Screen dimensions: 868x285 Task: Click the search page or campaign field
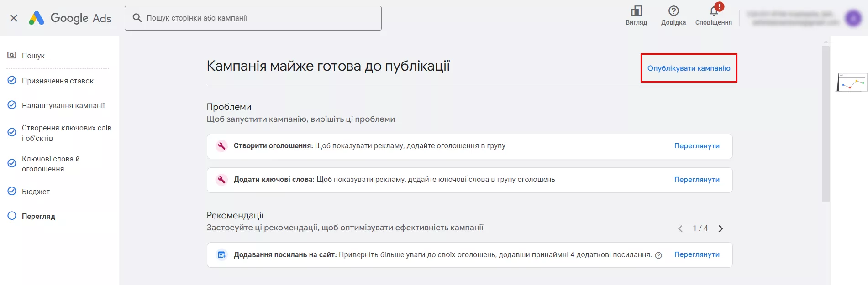click(x=253, y=18)
